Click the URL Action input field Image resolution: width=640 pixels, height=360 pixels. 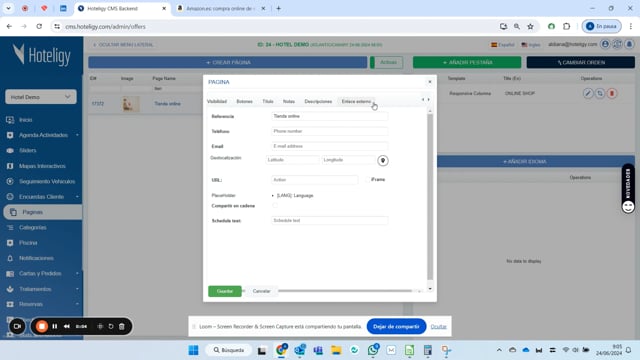pos(314,180)
